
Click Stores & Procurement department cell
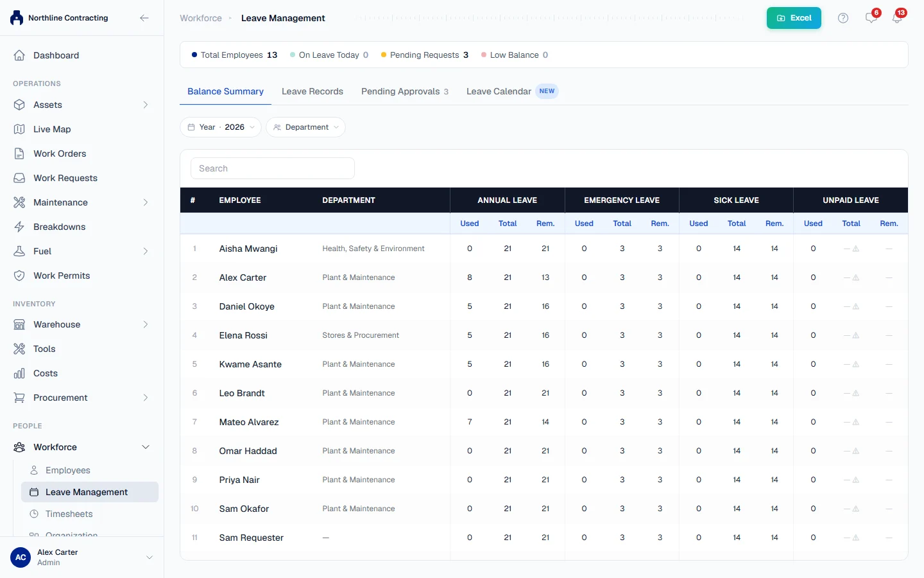(361, 335)
